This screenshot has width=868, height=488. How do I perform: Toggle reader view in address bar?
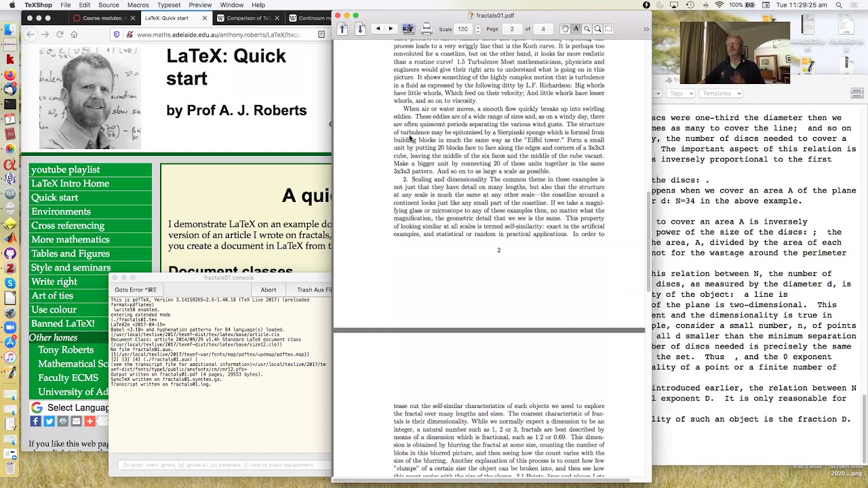click(321, 35)
